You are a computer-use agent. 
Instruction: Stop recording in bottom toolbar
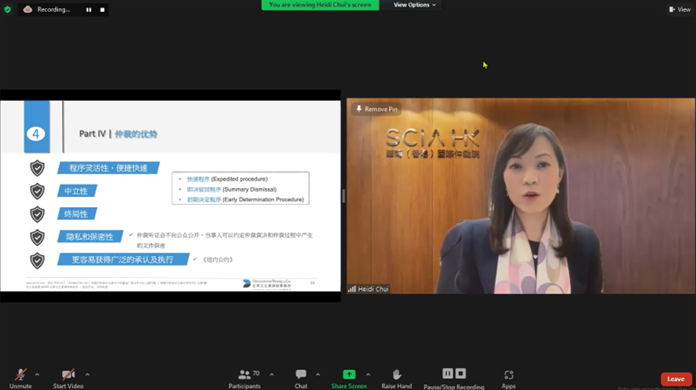461,374
